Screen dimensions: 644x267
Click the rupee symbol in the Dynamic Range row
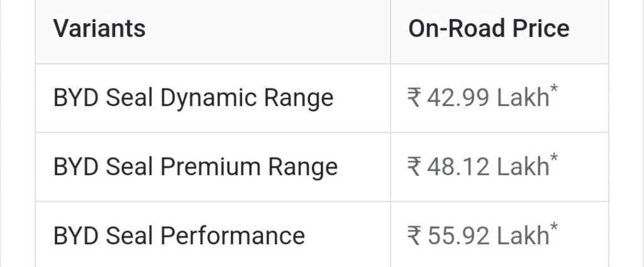click(x=414, y=99)
